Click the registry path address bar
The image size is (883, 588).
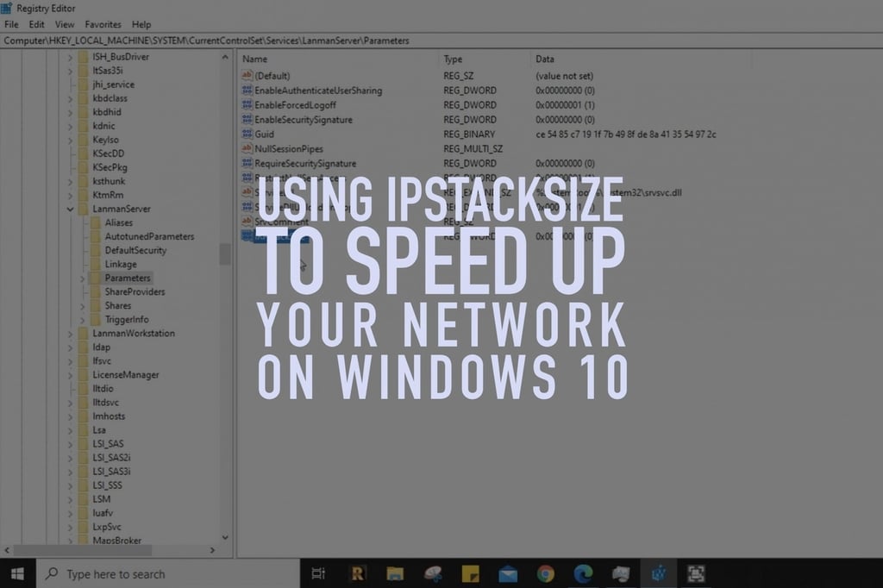pyautogui.click(x=441, y=41)
